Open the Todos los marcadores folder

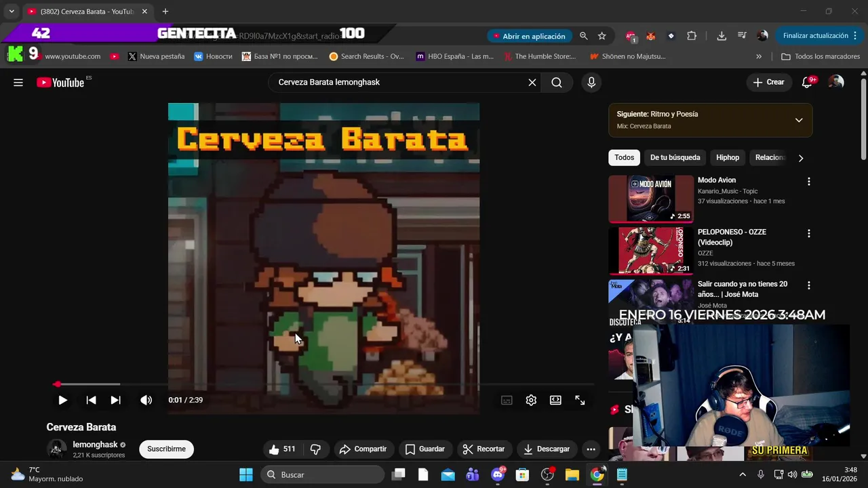point(821,57)
